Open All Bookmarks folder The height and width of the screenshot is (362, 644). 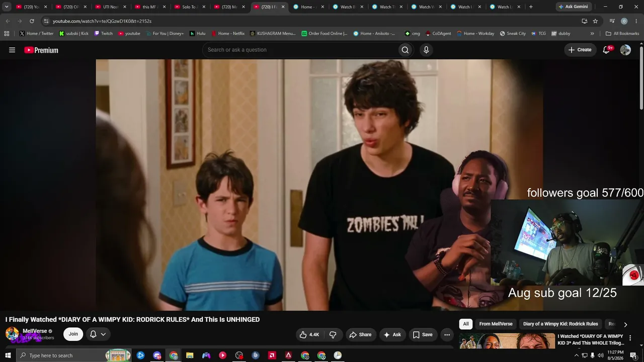click(x=622, y=34)
